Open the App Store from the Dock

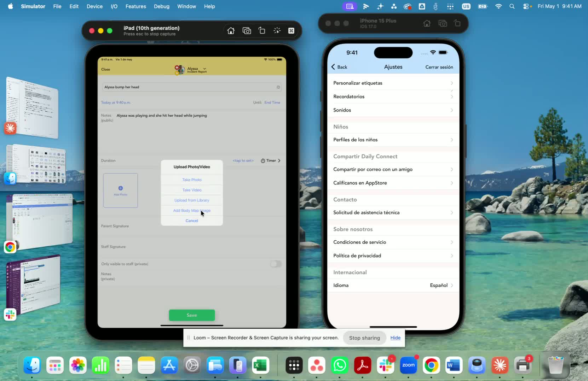(x=169, y=365)
